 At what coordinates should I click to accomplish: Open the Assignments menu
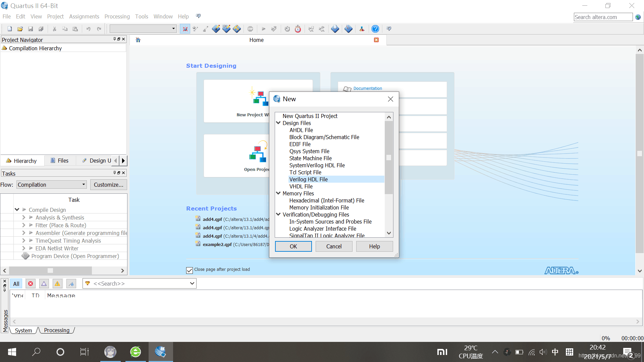(x=84, y=16)
